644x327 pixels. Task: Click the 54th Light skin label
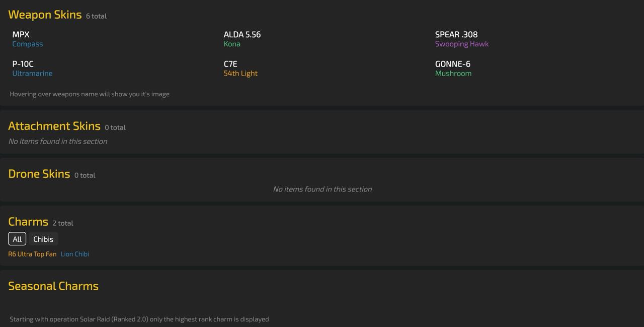pos(240,73)
